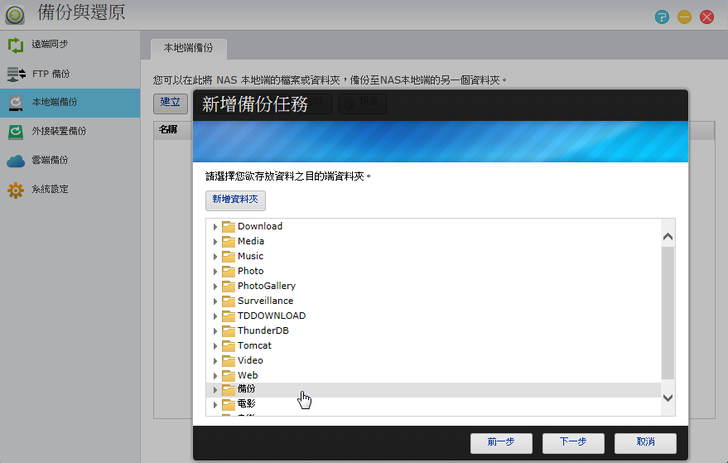Screen dimensions: 728x463
Task: Expand the Music folder arrow
Action: 215,257
